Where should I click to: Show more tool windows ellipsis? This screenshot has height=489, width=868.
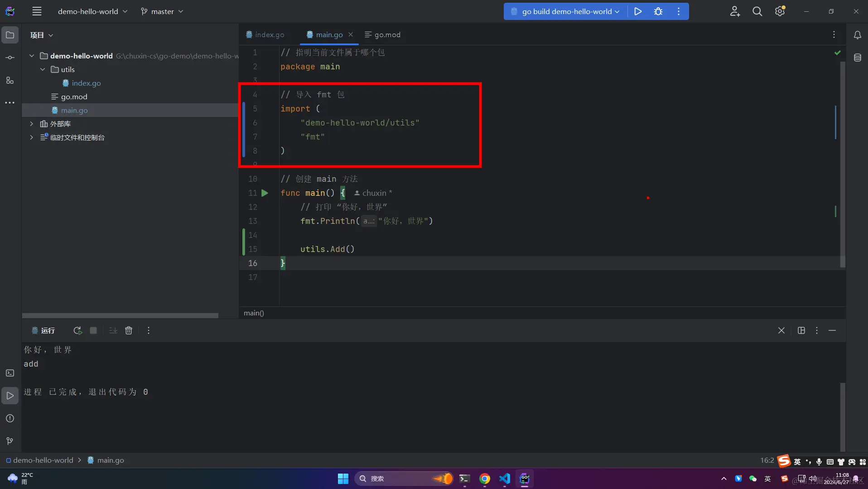[10, 103]
